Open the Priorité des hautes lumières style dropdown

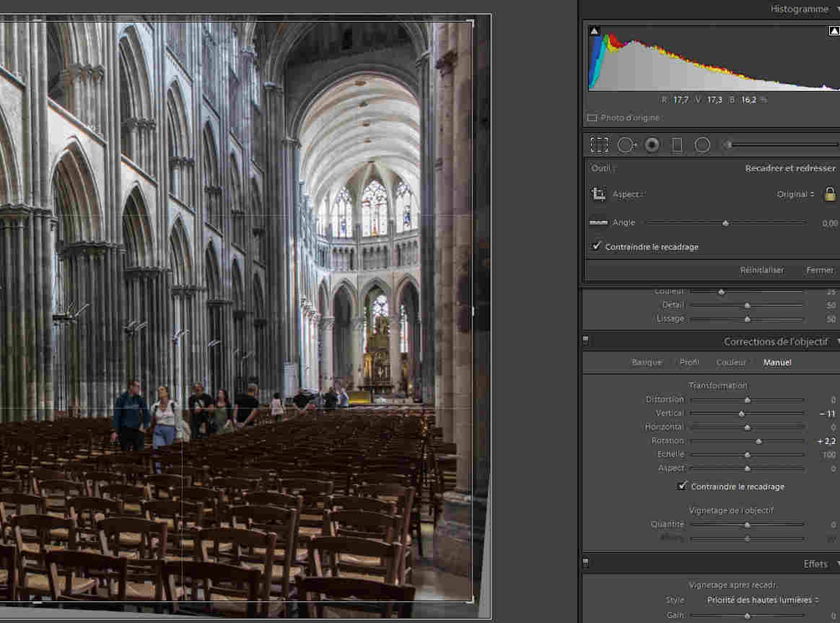pyautogui.click(x=763, y=600)
